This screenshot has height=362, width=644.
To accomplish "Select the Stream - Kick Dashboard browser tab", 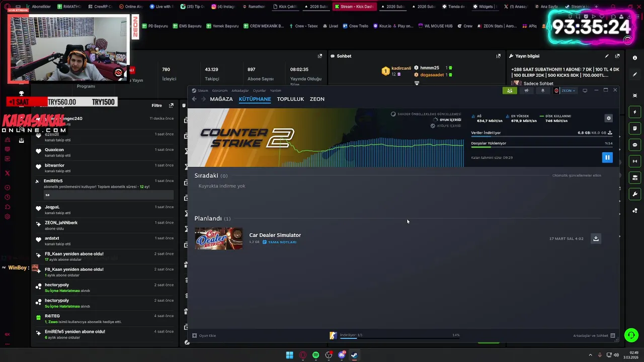I will [x=354, y=7].
